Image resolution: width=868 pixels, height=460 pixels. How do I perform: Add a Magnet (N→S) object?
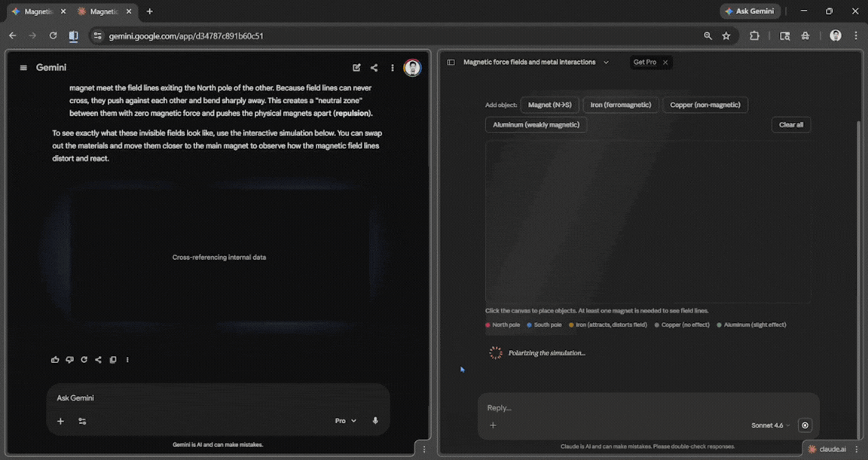tap(550, 105)
